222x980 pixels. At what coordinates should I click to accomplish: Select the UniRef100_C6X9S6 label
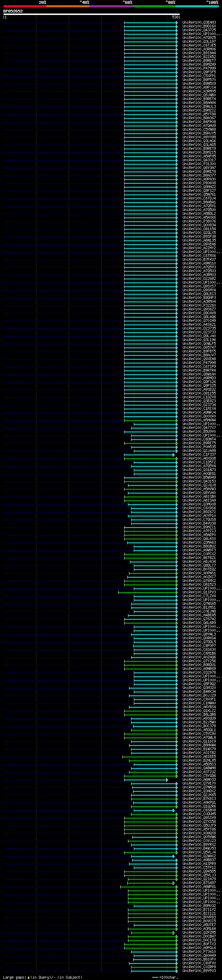(x=199, y=508)
